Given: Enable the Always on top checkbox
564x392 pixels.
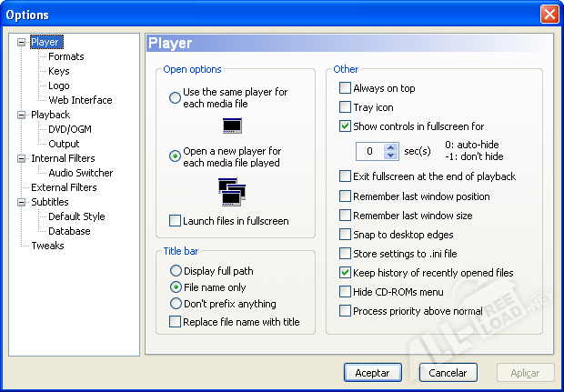Looking at the screenshot, I should tap(345, 88).
